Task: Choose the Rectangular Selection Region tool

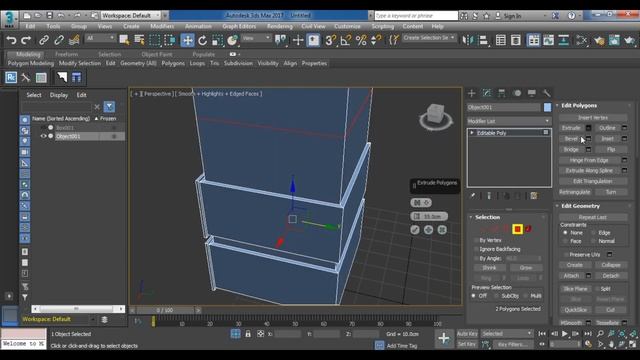Action: [x=155, y=40]
